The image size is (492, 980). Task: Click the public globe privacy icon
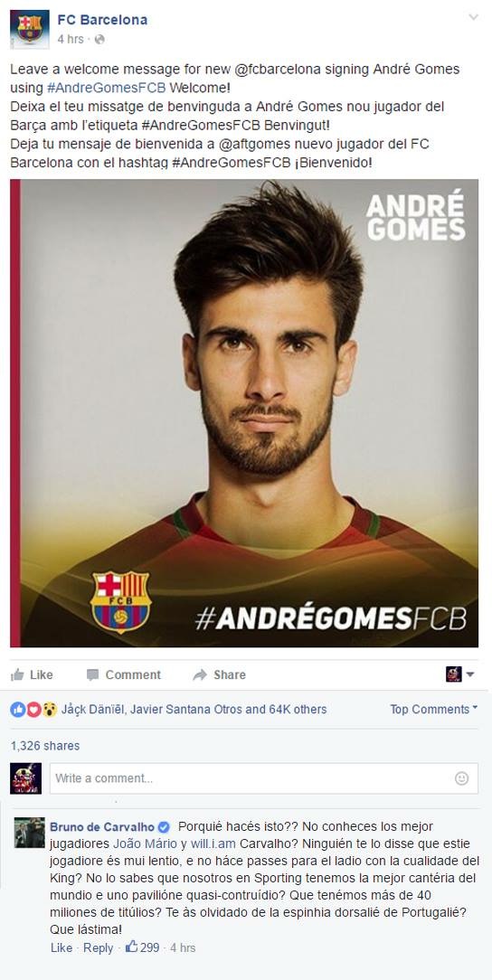(99, 40)
